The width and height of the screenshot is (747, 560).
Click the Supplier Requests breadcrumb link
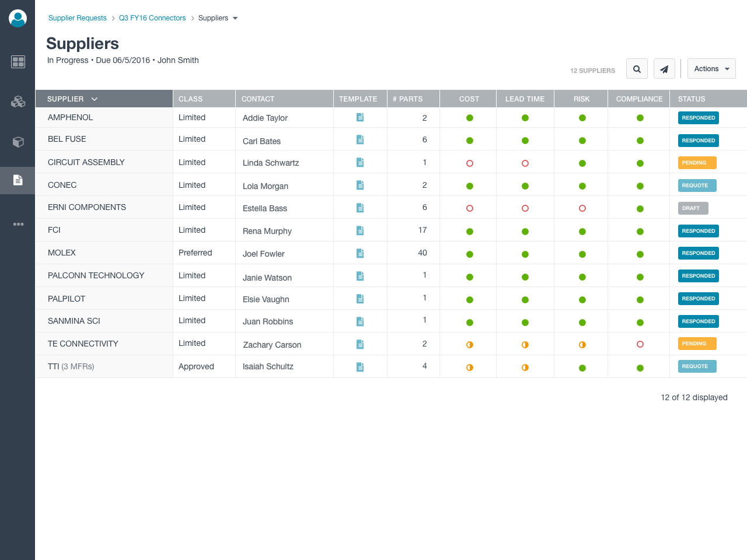(x=77, y=18)
